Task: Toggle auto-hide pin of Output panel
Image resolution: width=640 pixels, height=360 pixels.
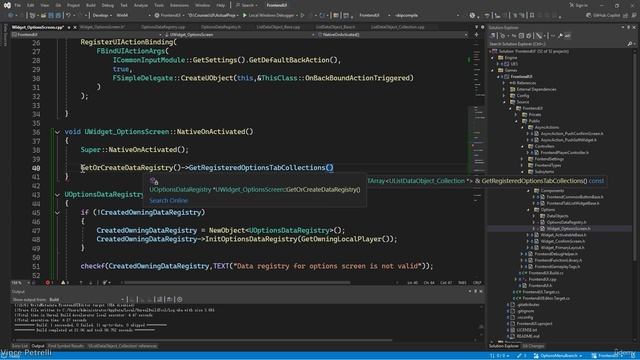Action: [475, 291]
